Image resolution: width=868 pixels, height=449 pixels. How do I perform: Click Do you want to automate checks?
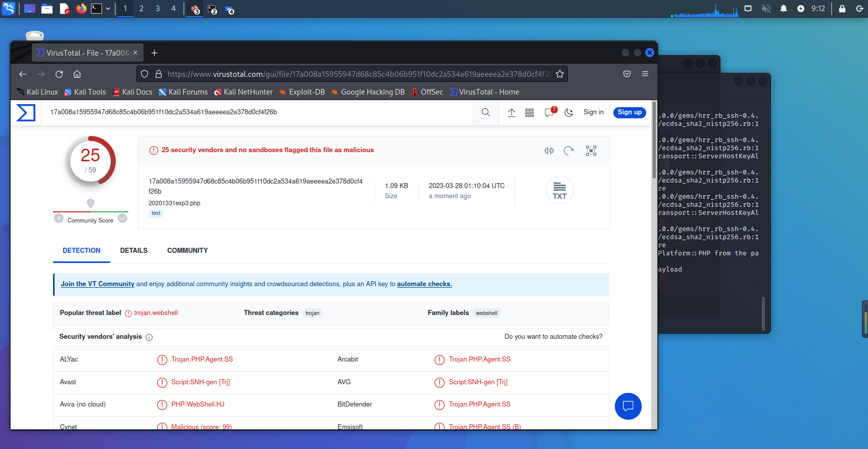[553, 337]
